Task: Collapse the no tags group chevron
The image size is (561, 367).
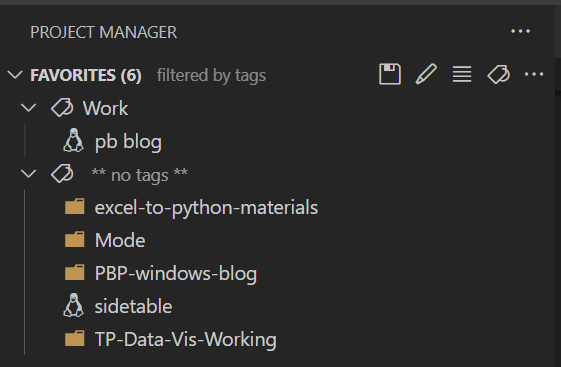Action: coord(29,174)
